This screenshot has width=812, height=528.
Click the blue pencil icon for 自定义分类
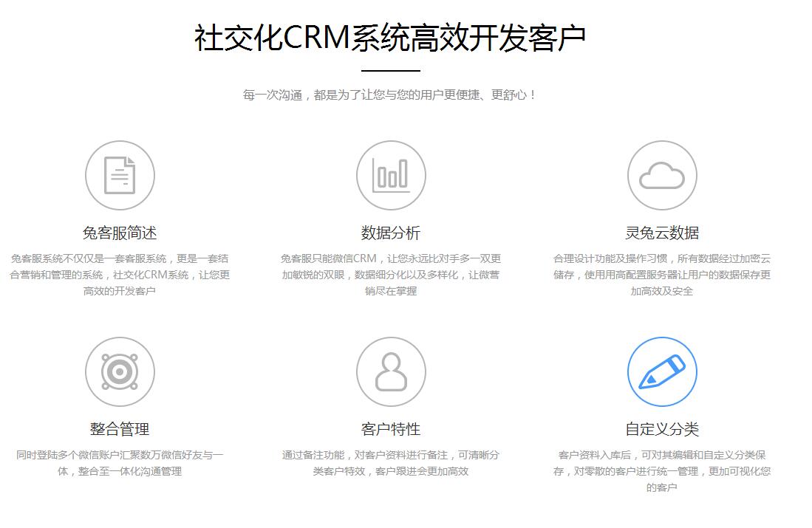tap(662, 372)
